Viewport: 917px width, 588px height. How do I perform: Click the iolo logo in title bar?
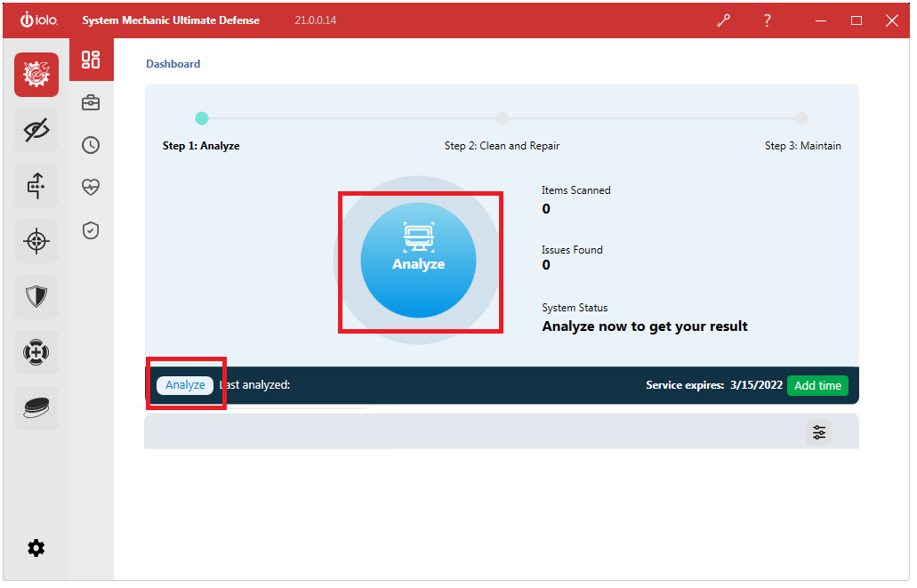point(39,20)
